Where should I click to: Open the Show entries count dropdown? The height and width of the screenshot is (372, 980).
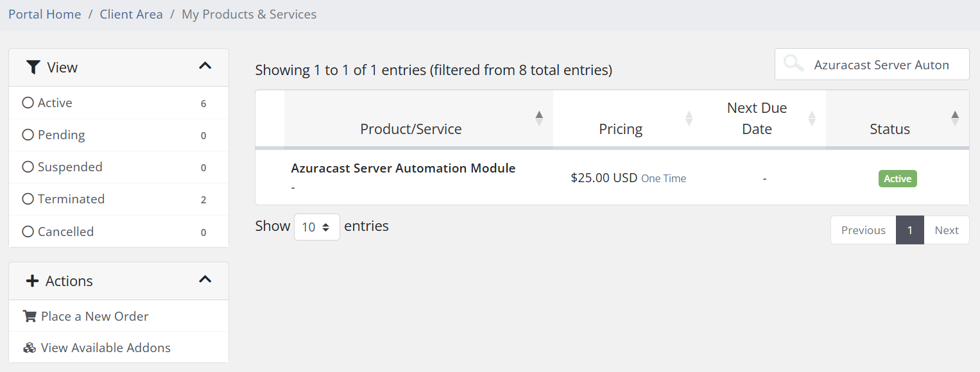point(316,227)
